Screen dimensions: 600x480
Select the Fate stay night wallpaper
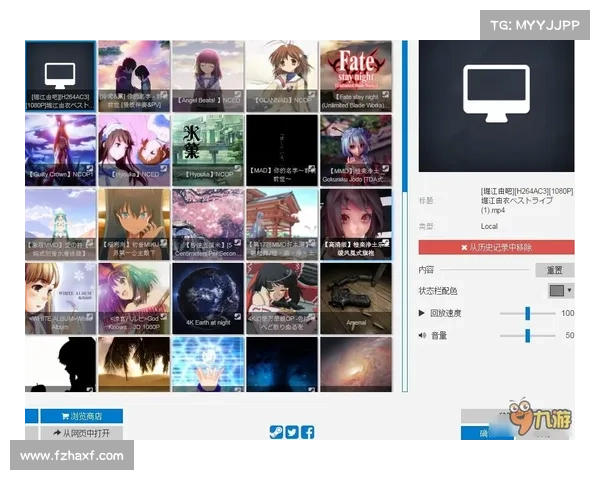coord(355,76)
